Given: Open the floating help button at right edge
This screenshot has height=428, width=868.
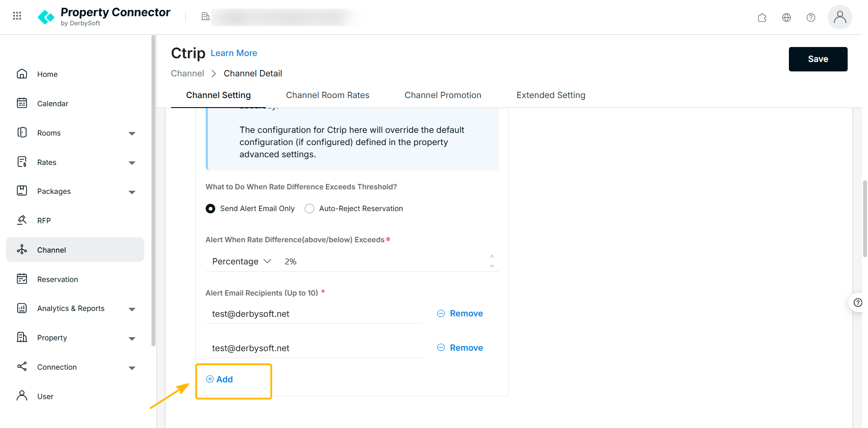Looking at the screenshot, I should 857,303.
